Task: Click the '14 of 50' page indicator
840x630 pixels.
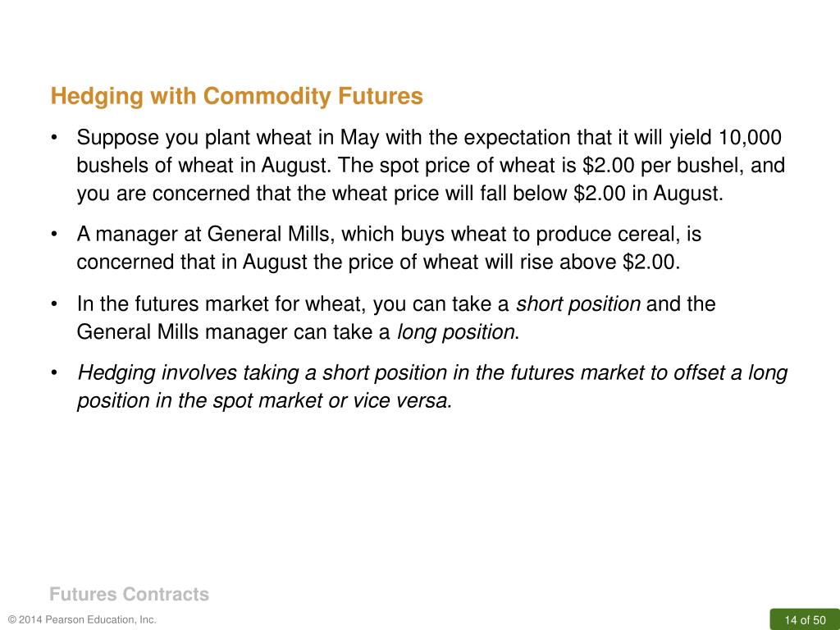Action: (x=805, y=620)
